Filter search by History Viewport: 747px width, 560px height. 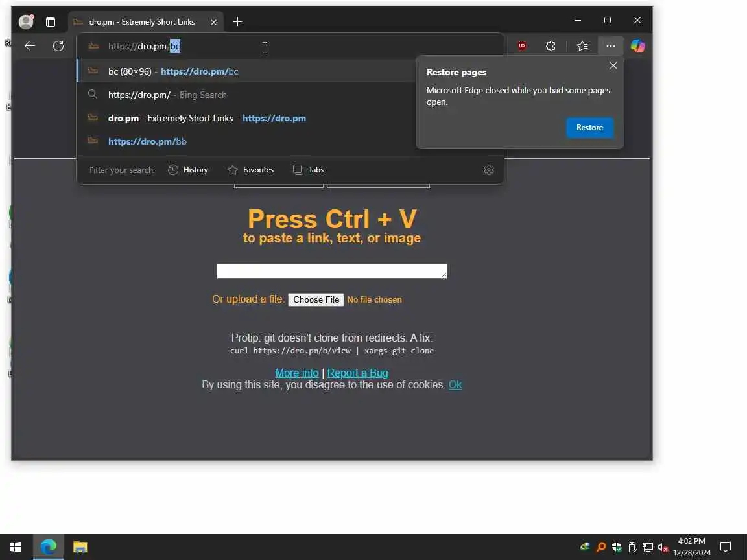[188, 170]
